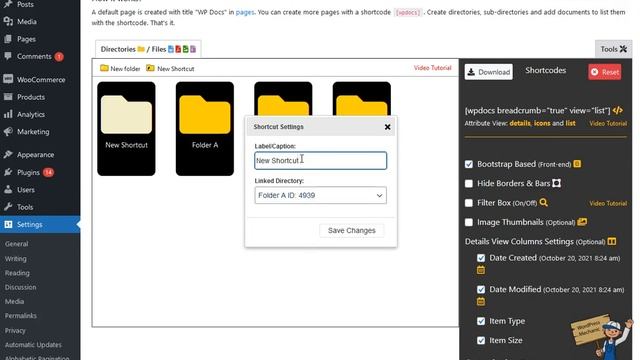640x360 pixels.
Task: Open Video Tutorial beside Filter Box
Action: [x=608, y=203]
